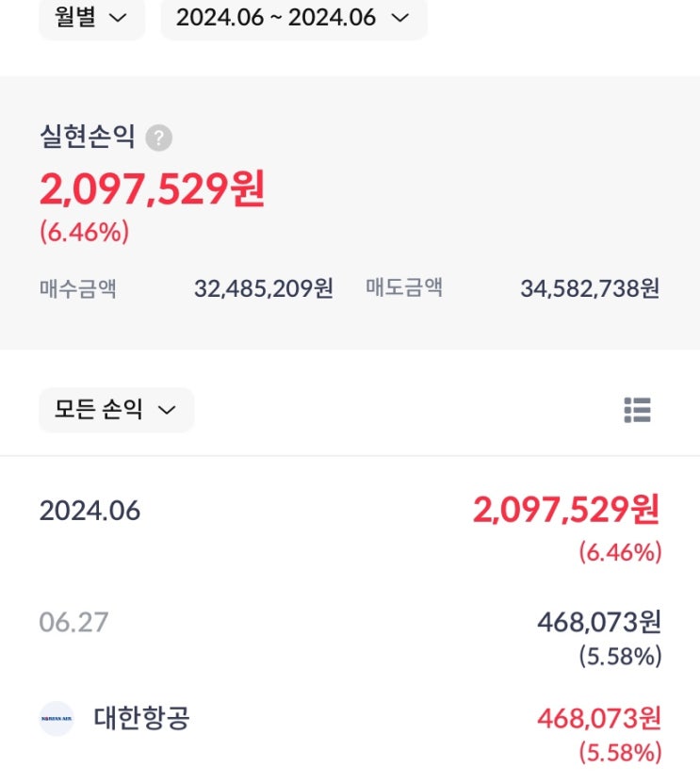
Task: Open the 모든 손익 filter dropdown
Action: 116,410
